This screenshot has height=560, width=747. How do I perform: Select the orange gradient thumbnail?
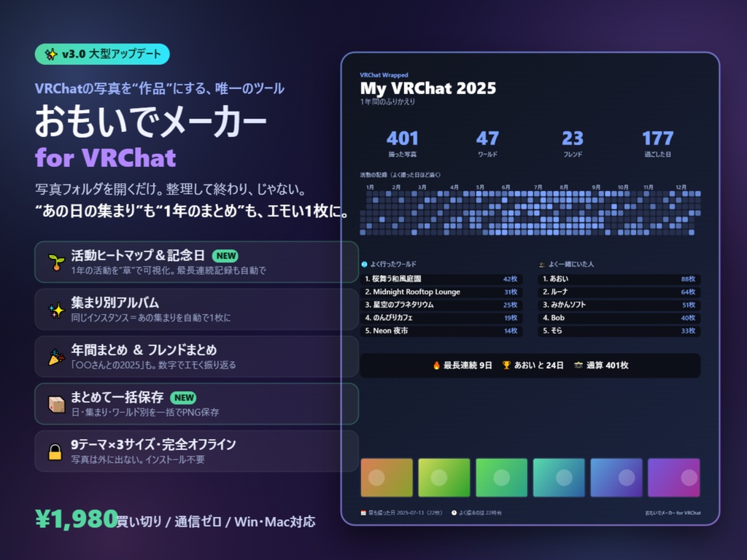coord(387,478)
